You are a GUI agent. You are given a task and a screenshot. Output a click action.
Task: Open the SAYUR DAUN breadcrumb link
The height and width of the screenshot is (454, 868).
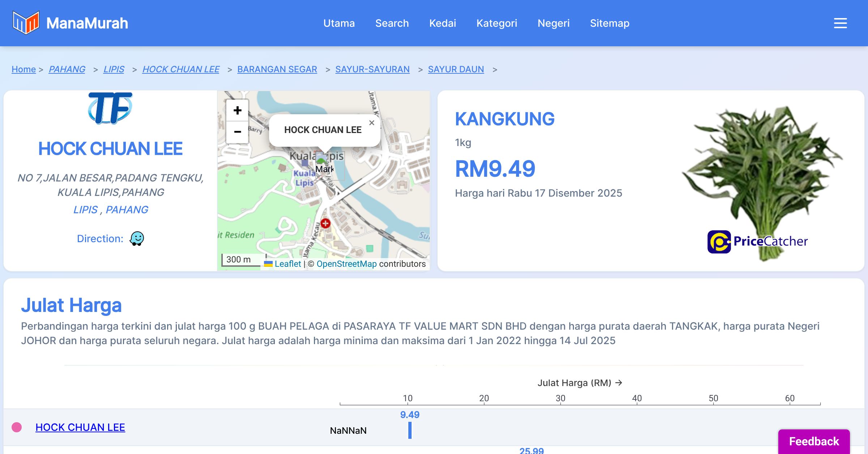456,69
